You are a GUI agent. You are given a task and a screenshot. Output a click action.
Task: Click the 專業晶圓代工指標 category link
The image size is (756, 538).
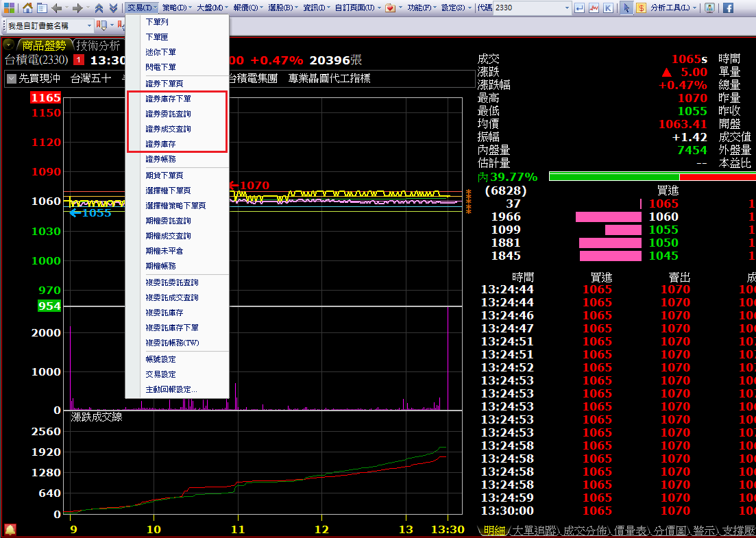tap(329, 79)
